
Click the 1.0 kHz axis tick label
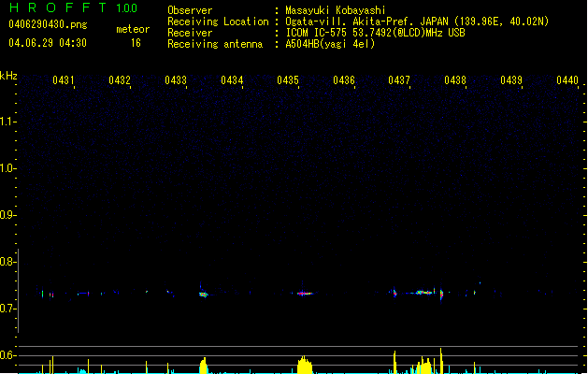tap(7, 168)
